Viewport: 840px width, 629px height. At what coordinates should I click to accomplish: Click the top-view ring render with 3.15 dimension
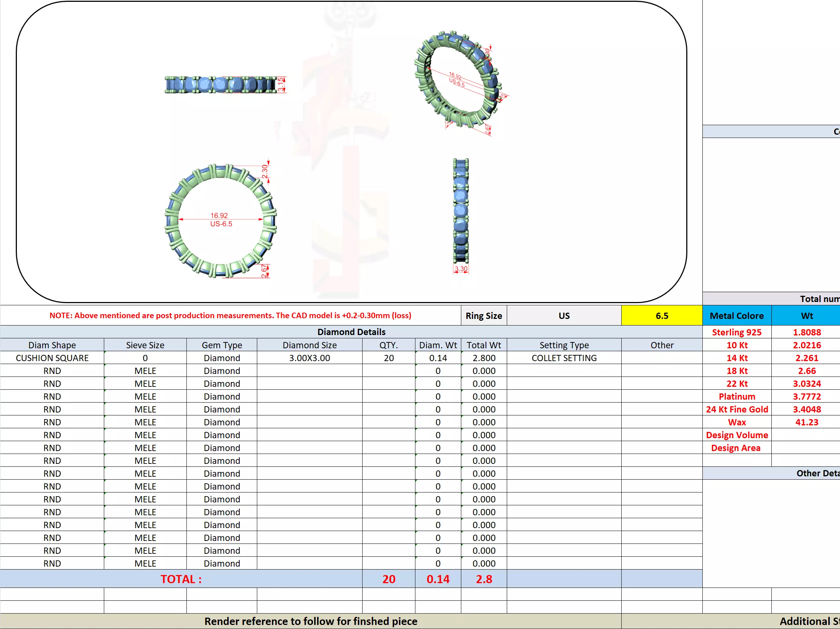click(x=224, y=84)
